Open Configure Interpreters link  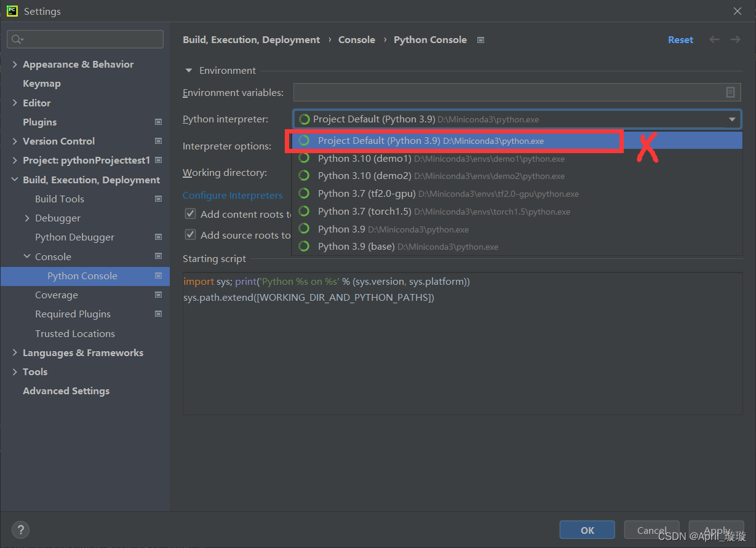233,196
